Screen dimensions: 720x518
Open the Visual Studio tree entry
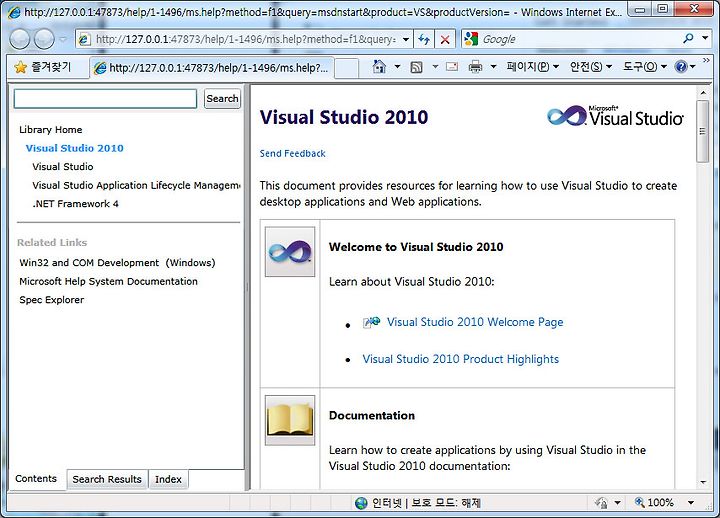pos(62,167)
